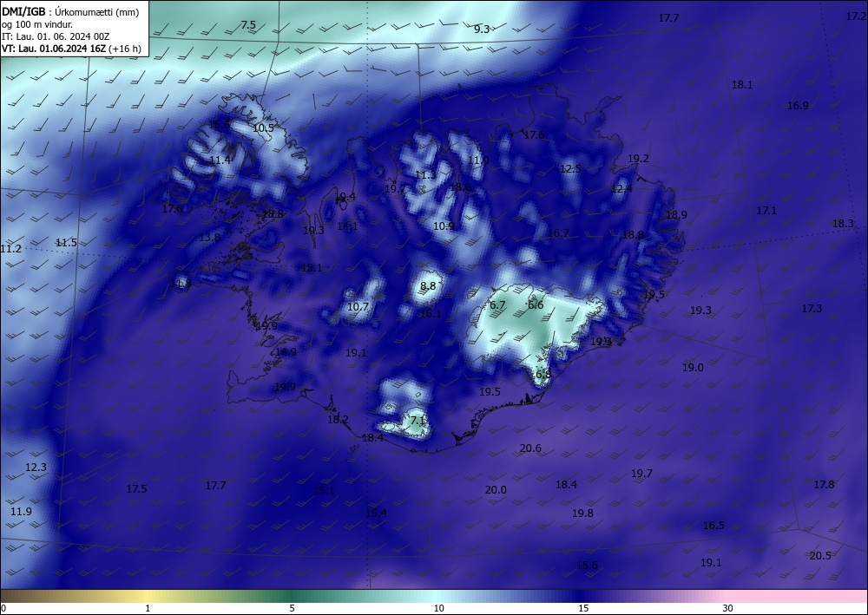868x615 pixels.
Task: Click the 11.2 value on the map
Action: pos(10,249)
